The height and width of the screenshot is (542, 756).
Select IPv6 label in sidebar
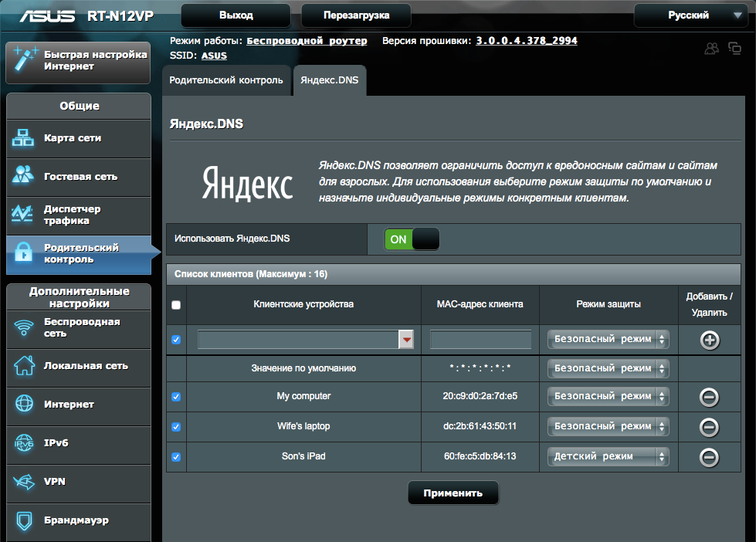click(x=56, y=442)
